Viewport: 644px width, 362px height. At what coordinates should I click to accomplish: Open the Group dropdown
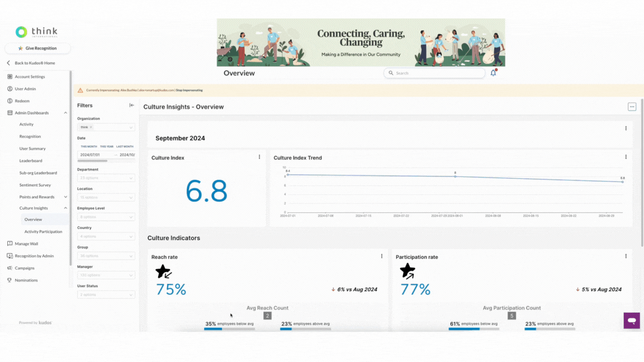[106, 256]
